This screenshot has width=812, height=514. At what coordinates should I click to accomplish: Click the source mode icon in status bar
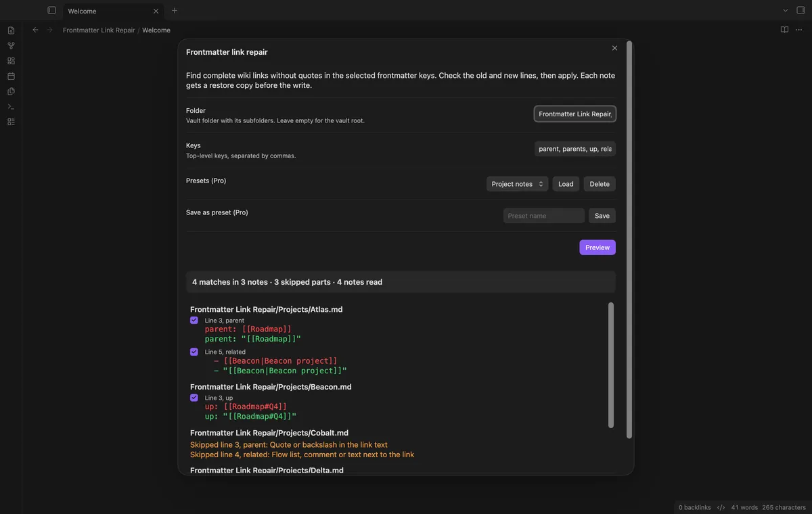(x=721, y=507)
